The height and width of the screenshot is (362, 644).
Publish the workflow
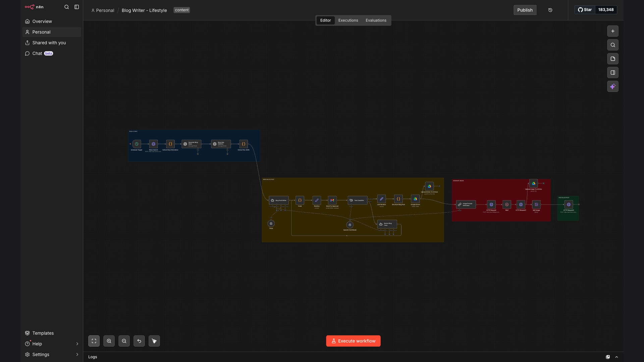coord(525,10)
